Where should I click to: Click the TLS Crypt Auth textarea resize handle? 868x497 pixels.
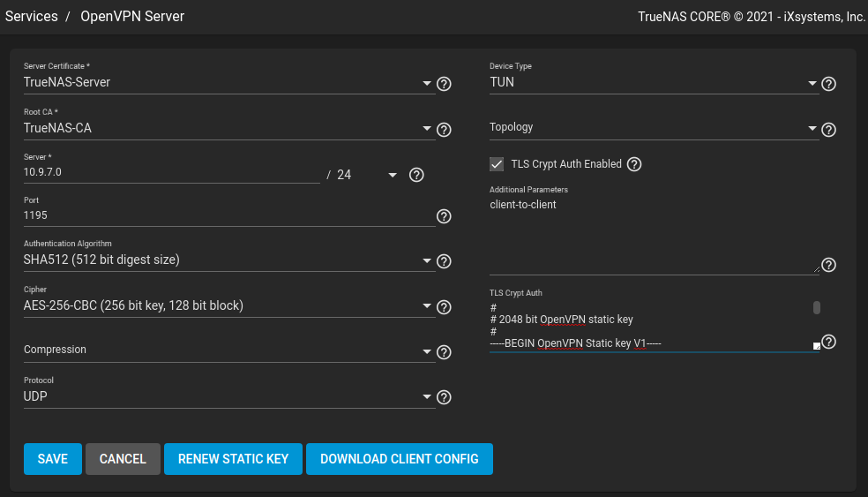click(x=817, y=346)
